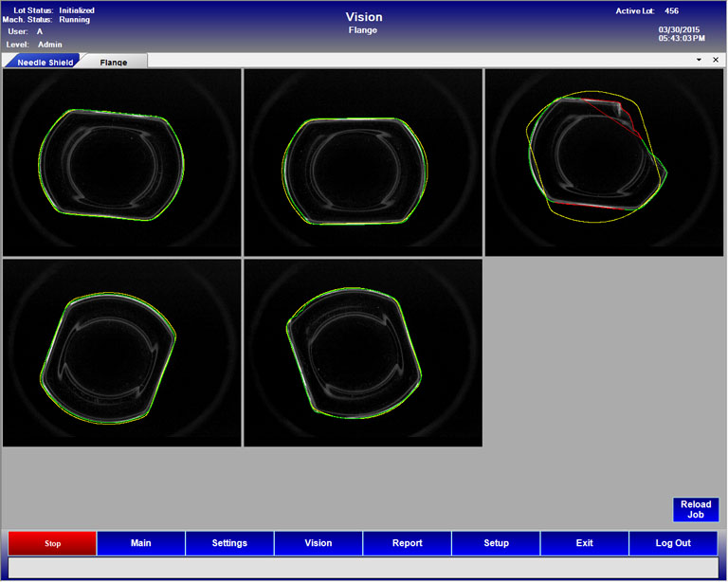The image size is (728, 582).
Task: Click the Exit button
Action: 584,543
